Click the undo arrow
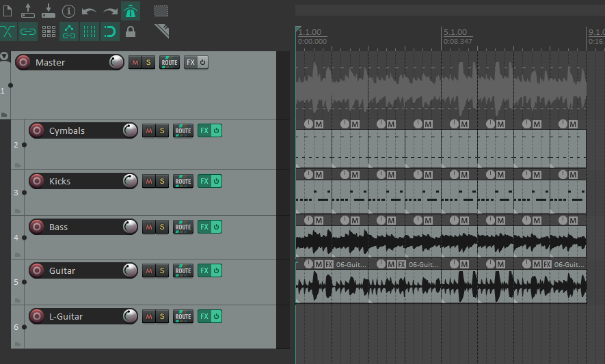 (89, 11)
